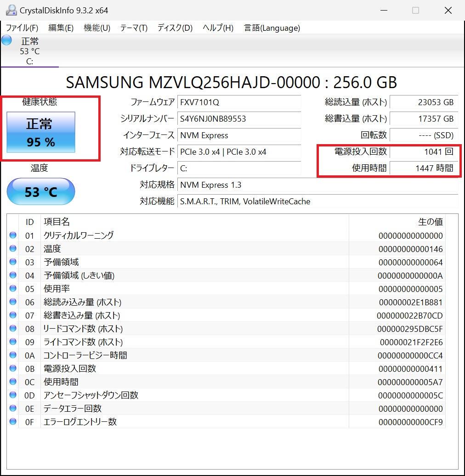Open the ヘルプ(H) menu
The height and width of the screenshot is (476, 465).
coord(218,28)
